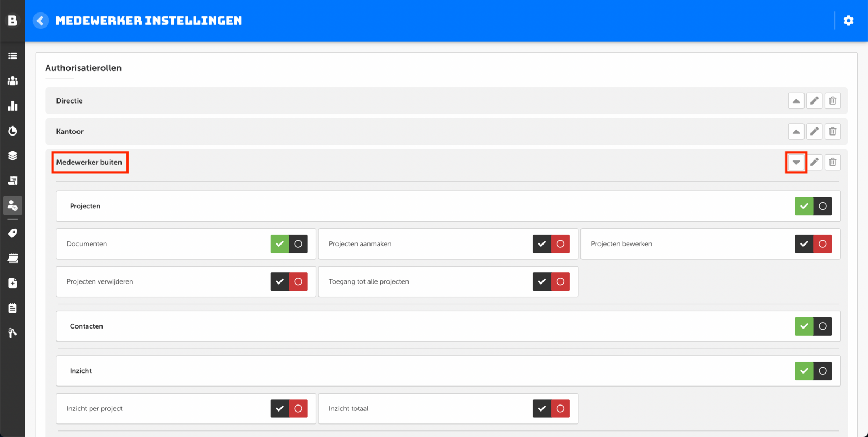
Task: Edit the Kantoor role with the pencil
Action: 814,132
